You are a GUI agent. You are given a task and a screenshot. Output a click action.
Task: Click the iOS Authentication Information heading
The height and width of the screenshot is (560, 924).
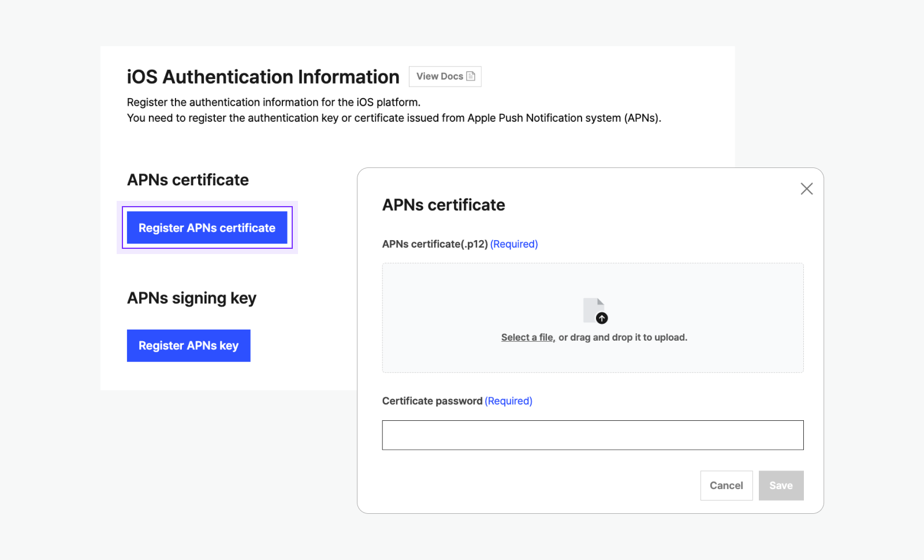263,77
